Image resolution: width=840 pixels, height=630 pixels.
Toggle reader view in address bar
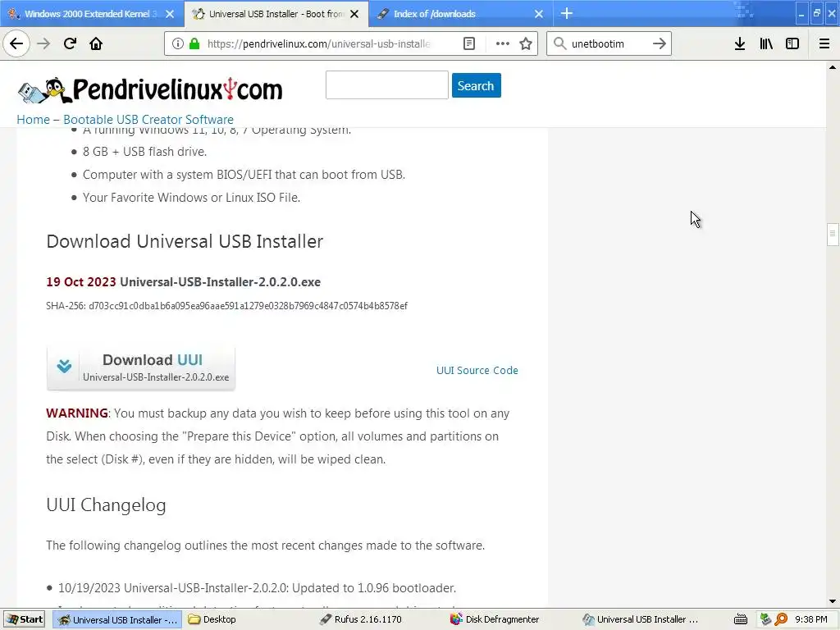(x=469, y=43)
